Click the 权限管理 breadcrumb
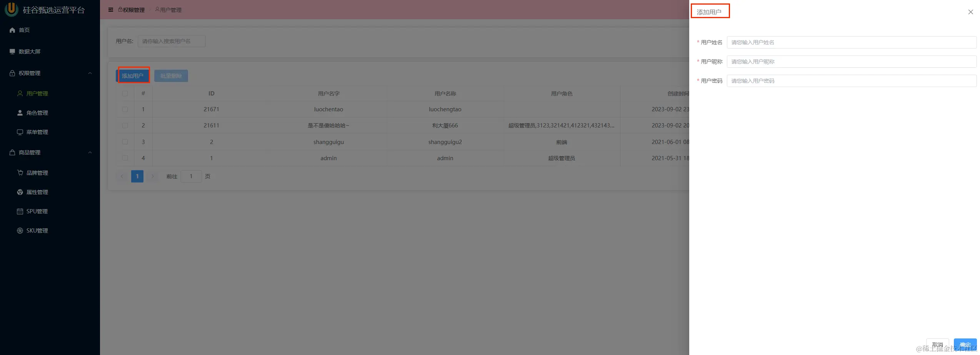The height and width of the screenshot is (355, 980). pos(132,10)
